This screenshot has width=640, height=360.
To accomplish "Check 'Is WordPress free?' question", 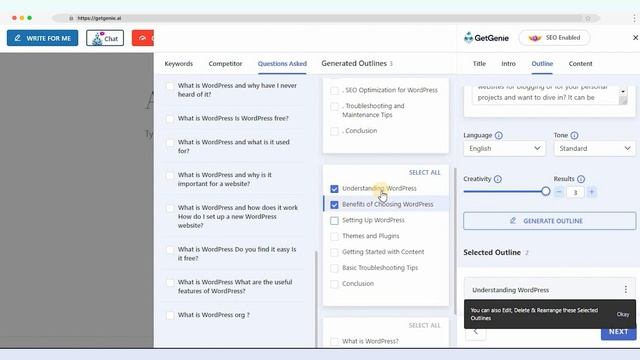I will (x=170, y=118).
